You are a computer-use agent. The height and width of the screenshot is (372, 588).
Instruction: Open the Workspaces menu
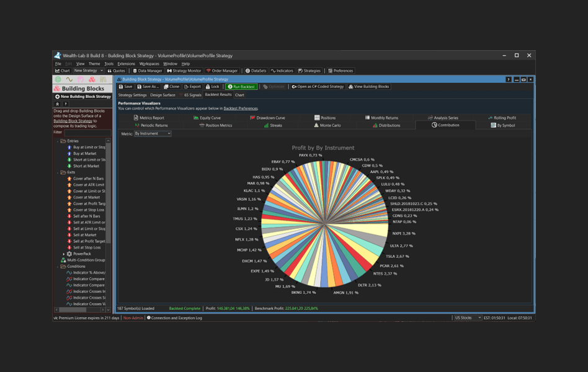pos(149,64)
